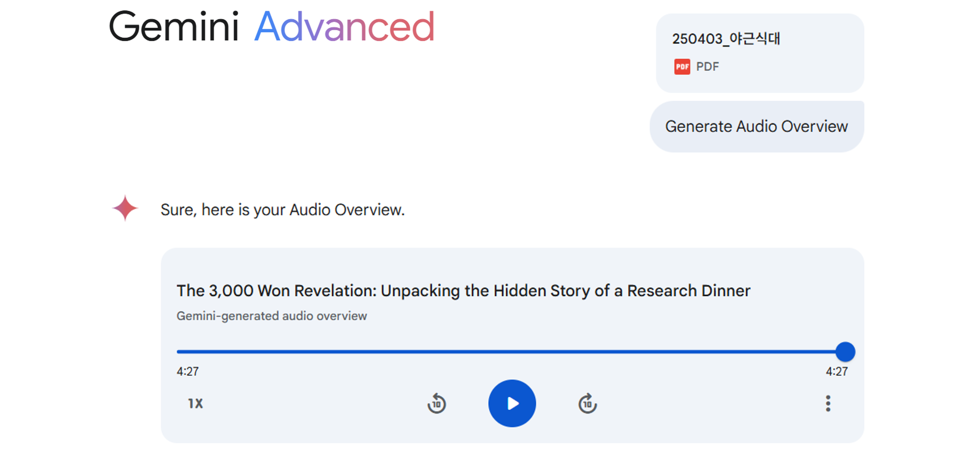This screenshot has height=459, width=980.
Task: Click the red PDF file icon
Action: pyautogui.click(x=682, y=67)
